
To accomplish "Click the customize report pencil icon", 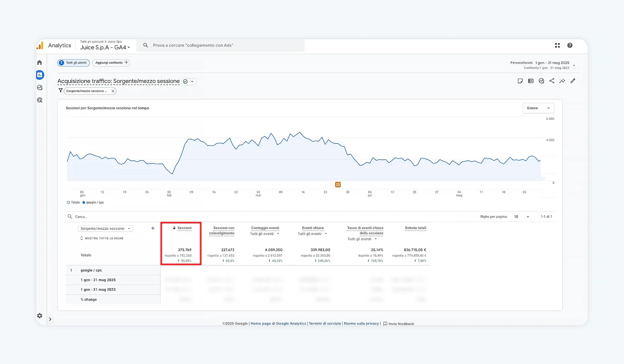I will tap(573, 81).
